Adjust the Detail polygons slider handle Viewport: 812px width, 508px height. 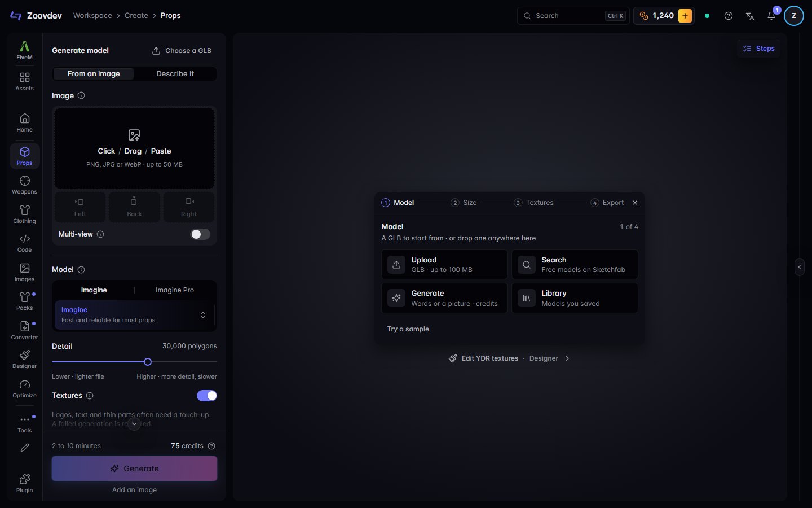click(x=148, y=362)
